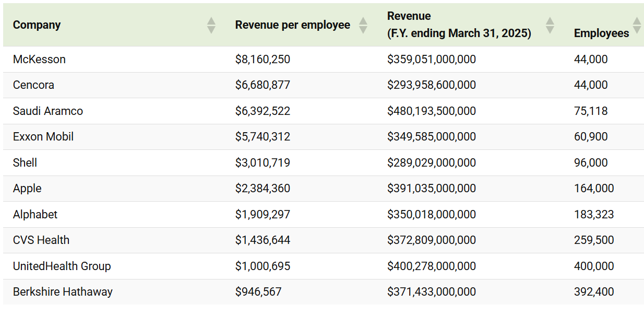Click the Saudi Aramco row name

[x=47, y=111]
